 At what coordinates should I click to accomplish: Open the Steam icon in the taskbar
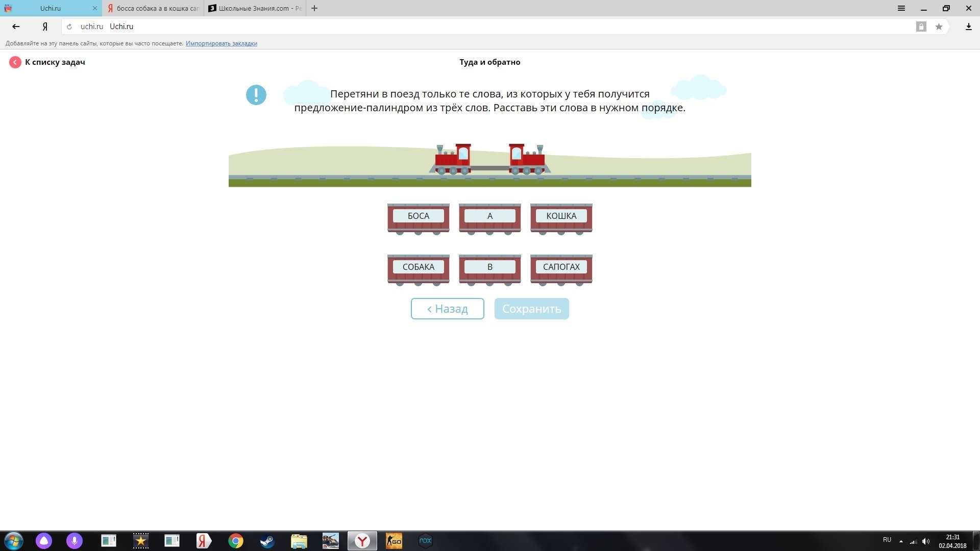pyautogui.click(x=267, y=541)
